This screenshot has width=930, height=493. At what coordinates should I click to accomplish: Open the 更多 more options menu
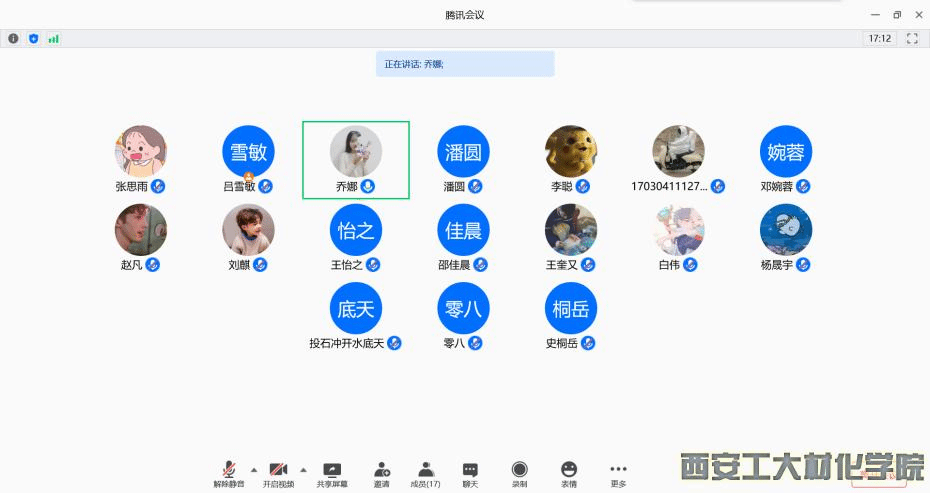tap(618, 472)
